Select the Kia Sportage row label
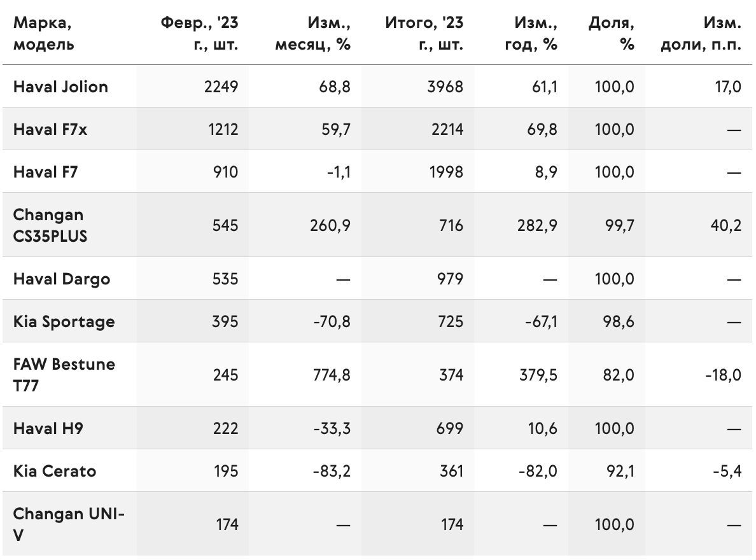The width and height of the screenshot is (756, 560). click(64, 322)
